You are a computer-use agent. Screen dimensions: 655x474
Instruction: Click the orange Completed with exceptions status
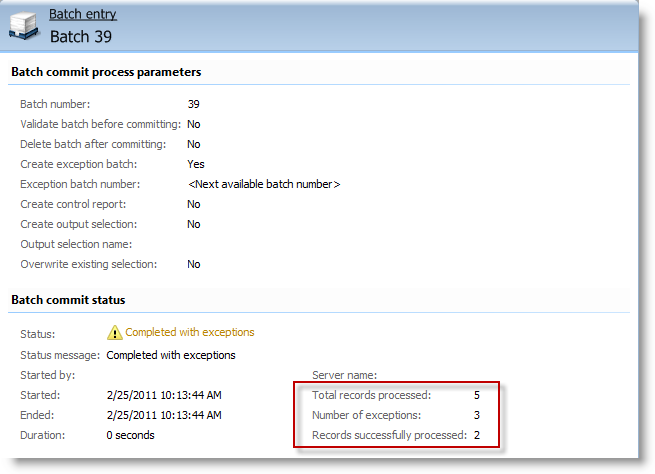pyautogui.click(x=190, y=332)
